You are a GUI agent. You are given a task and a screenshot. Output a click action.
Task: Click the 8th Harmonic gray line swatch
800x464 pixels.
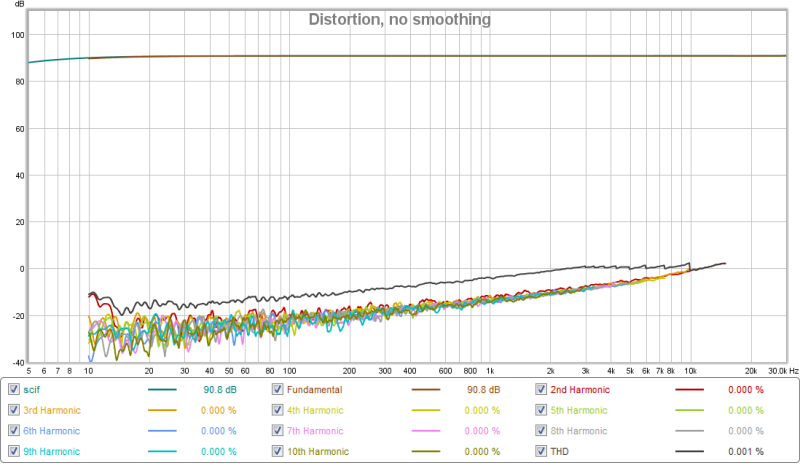tap(689, 431)
